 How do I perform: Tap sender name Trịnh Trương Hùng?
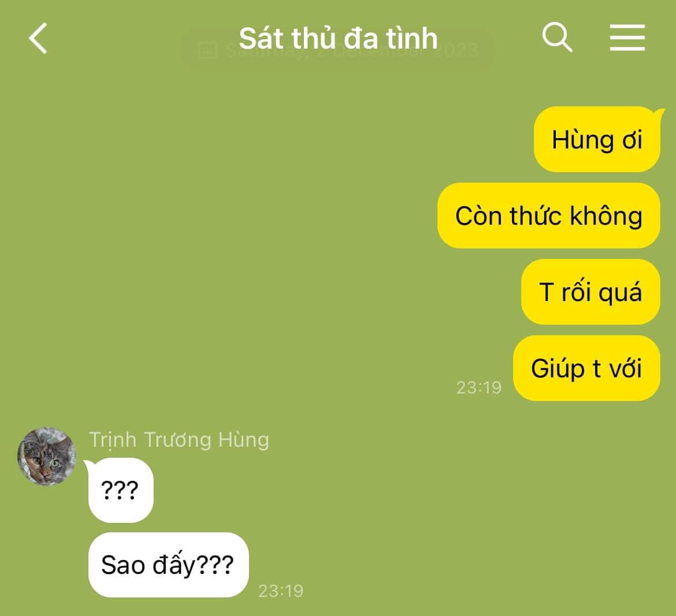(x=179, y=440)
